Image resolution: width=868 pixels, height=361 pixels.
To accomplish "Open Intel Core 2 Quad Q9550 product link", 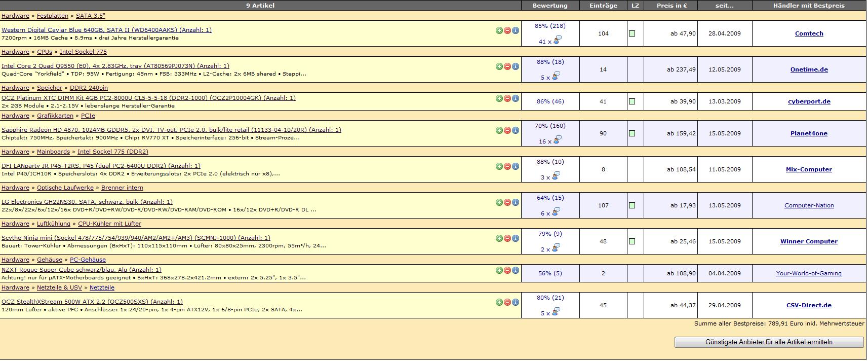I will tap(115, 66).
